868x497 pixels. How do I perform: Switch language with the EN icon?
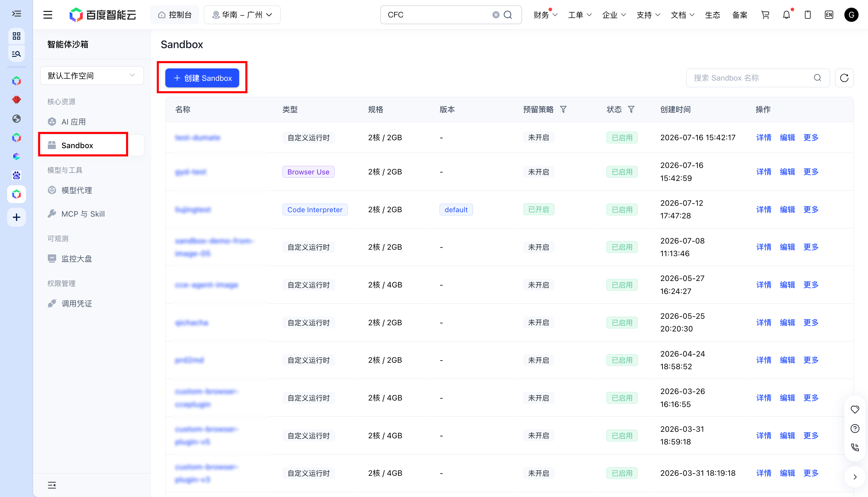(x=829, y=15)
